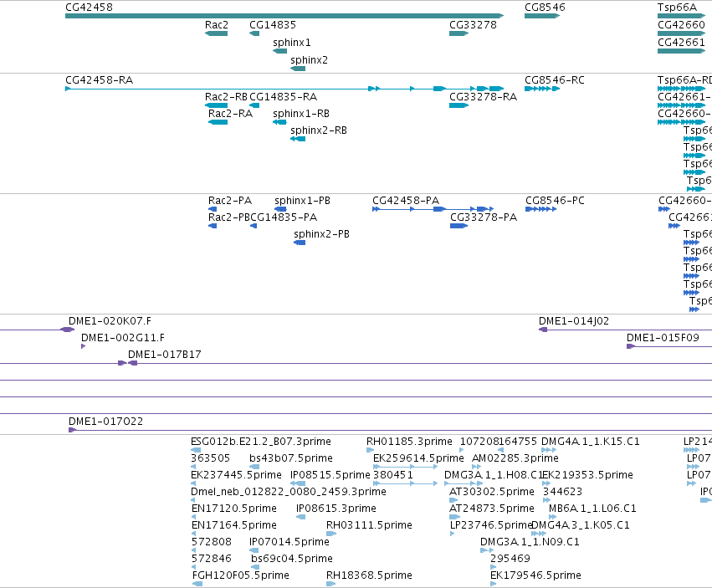Click the CG42661 gene label
The height and width of the screenshot is (588, 712).
[681, 43]
